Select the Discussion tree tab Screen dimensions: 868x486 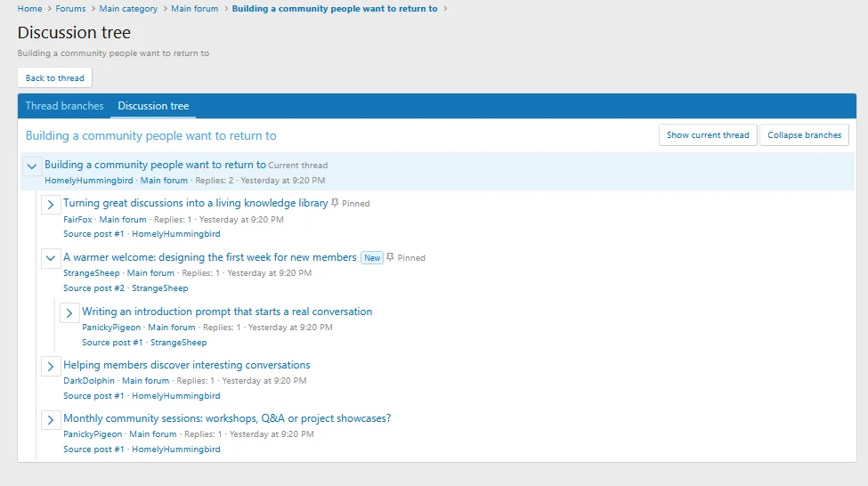(153, 106)
